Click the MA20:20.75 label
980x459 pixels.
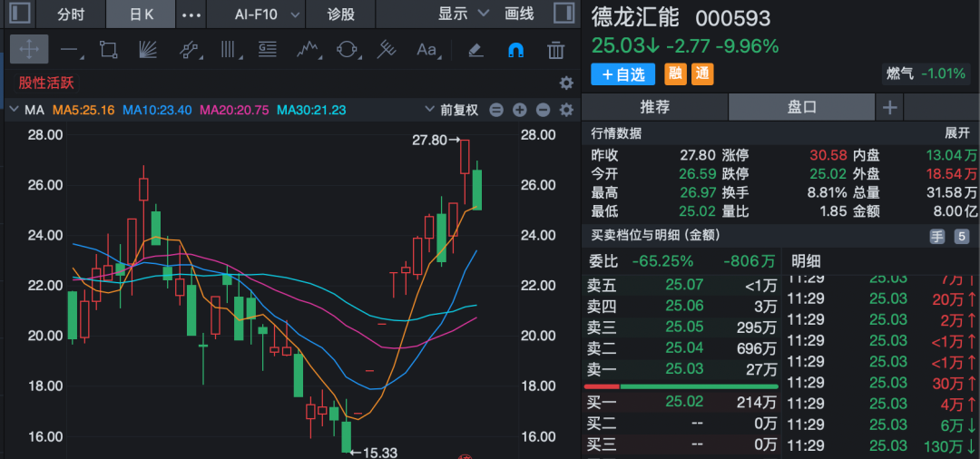(x=234, y=111)
